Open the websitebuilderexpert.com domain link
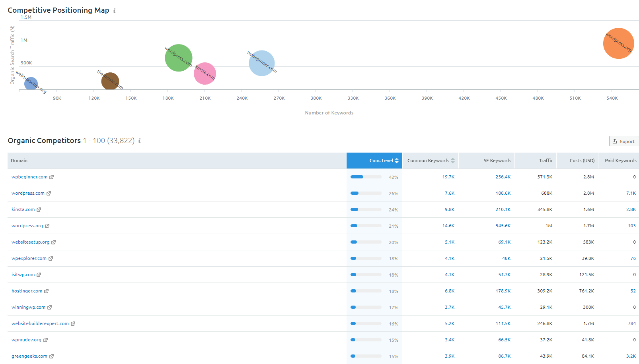 (40, 323)
